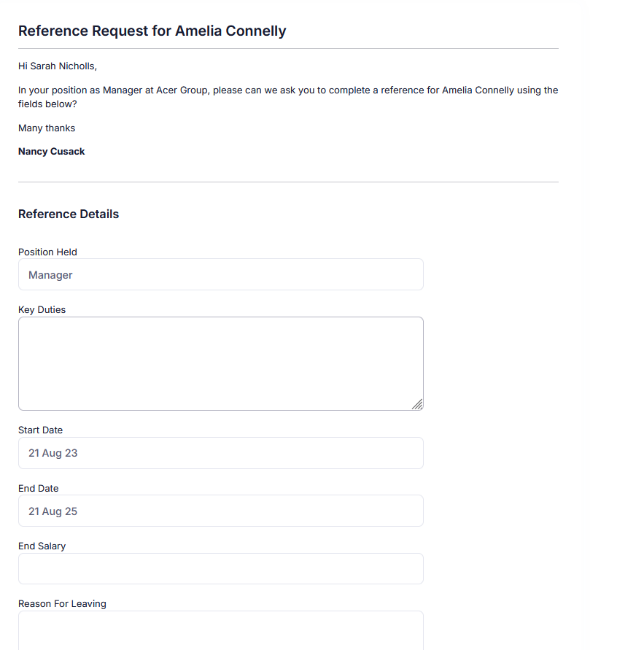Click the Hi Sarah Nicholls greeting

coord(58,66)
